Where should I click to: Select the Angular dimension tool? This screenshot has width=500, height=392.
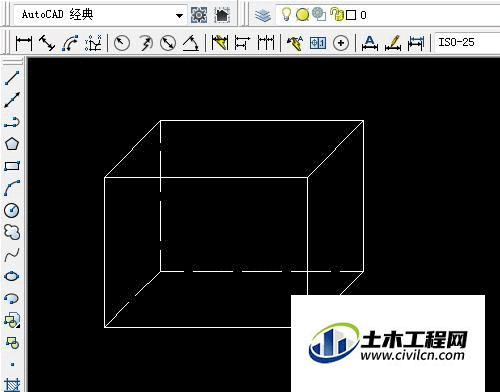click(191, 43)
